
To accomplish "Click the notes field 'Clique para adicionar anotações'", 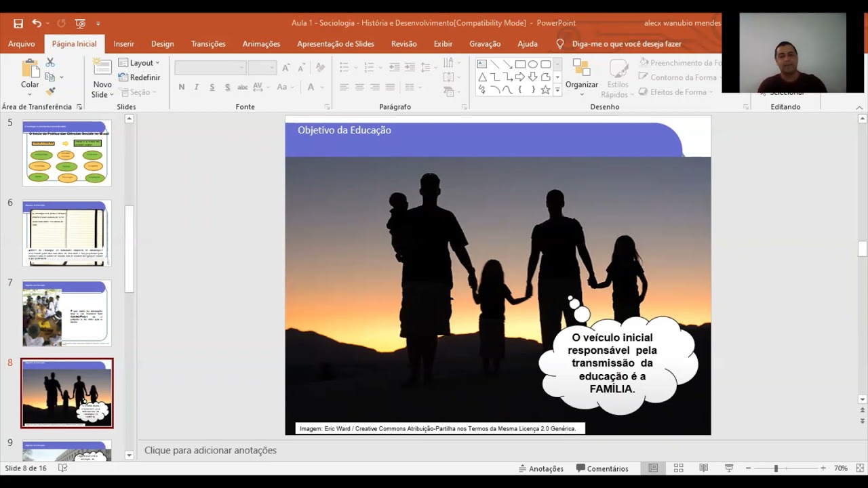I will (210, 450).
